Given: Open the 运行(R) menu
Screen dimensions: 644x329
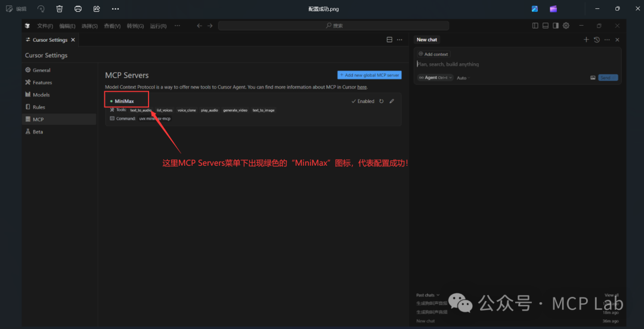Looking at the screenshot, I should coord(158,26).
